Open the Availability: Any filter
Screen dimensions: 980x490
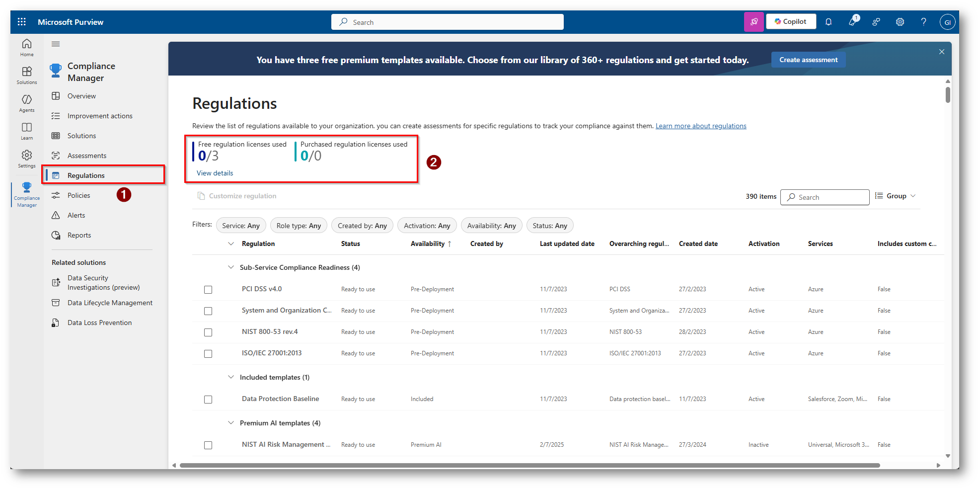tap(491, 226)
